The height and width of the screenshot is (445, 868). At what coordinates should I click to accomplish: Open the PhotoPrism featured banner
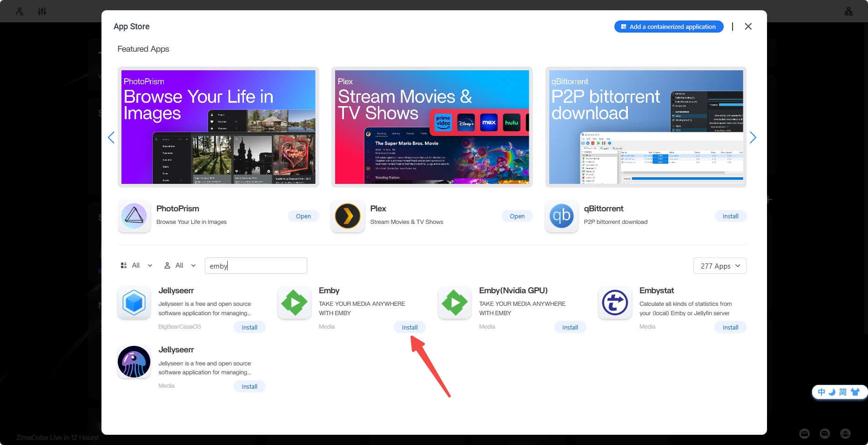pyautogui.click(x=218, y=127)
